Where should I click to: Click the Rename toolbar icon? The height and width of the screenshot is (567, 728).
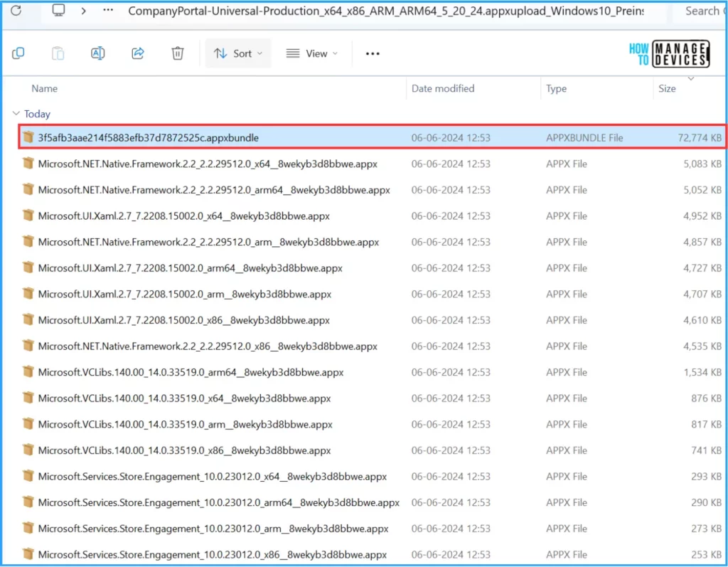(98, 53)
